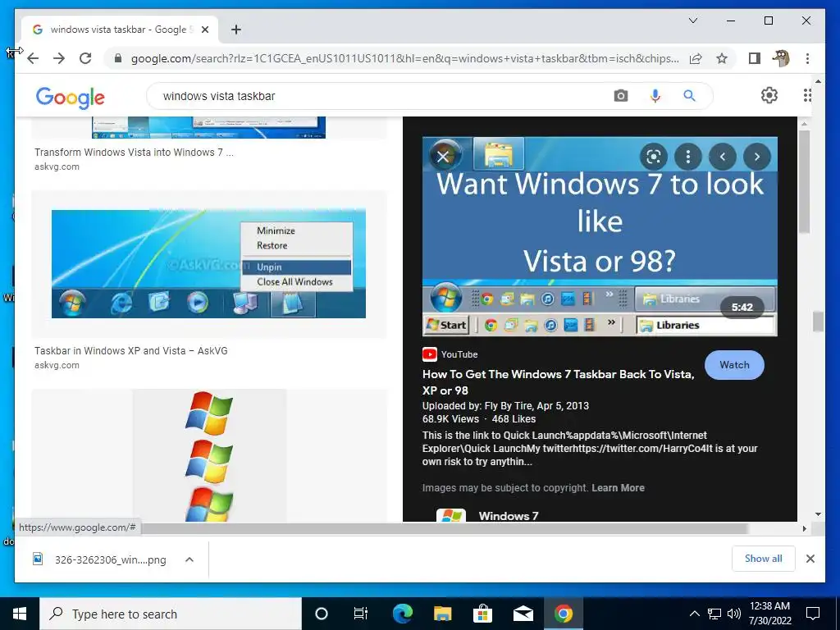Image resolution: width=840 pixels, height=630 pixels.
Task: Open Task View on the taskbar
Action: click(361, 614)
